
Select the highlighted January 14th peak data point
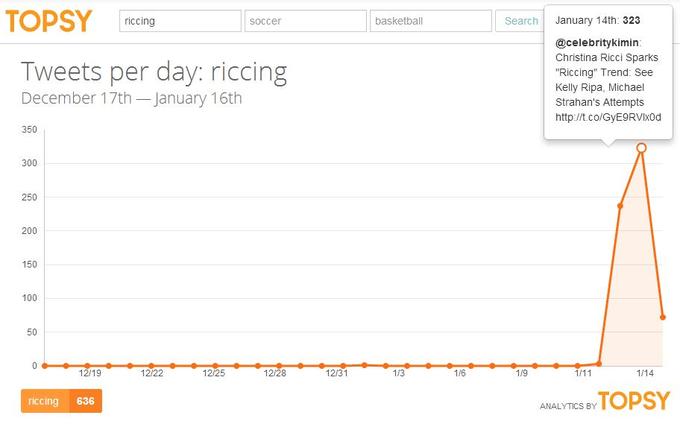(x=641, y=148)
